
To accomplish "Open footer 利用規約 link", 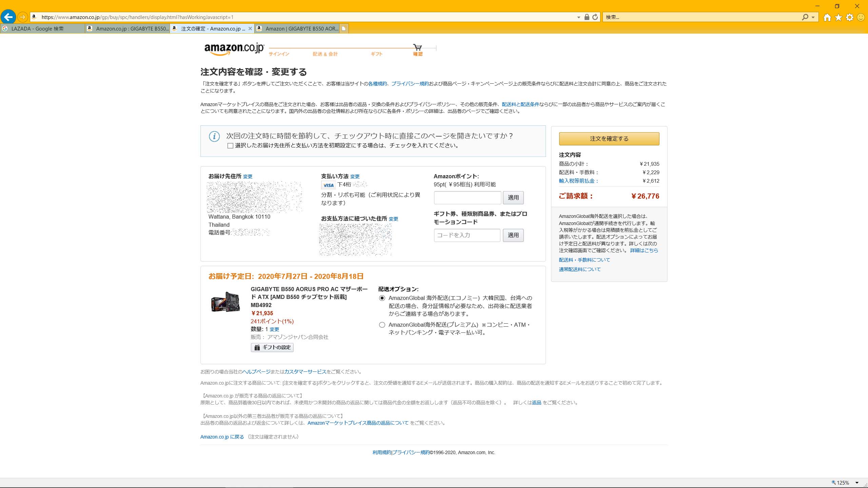I will click(x=382, y=452).
